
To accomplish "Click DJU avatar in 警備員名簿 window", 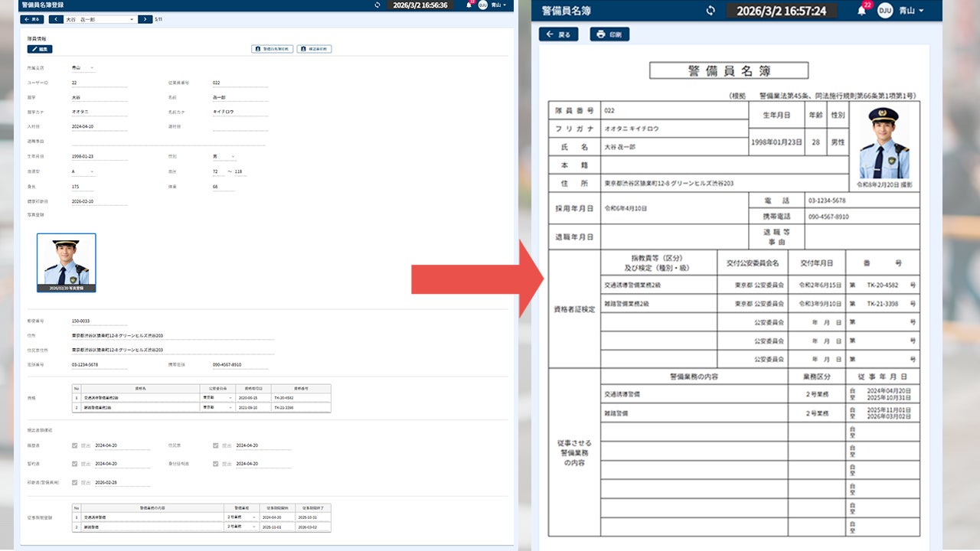I will (x=885, y=11).
